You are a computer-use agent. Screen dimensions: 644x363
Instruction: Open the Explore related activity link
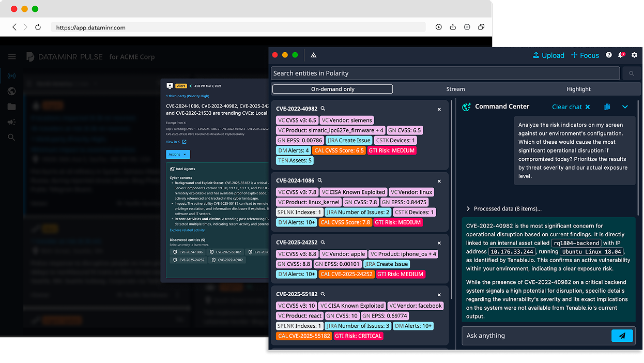[187, 230]
